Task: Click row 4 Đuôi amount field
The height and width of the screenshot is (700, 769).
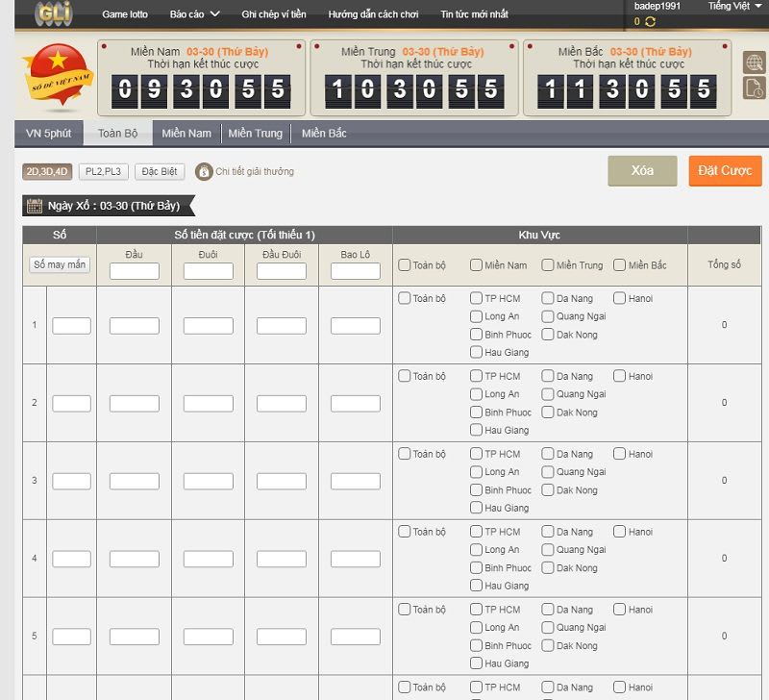Action: pos(209,559)
